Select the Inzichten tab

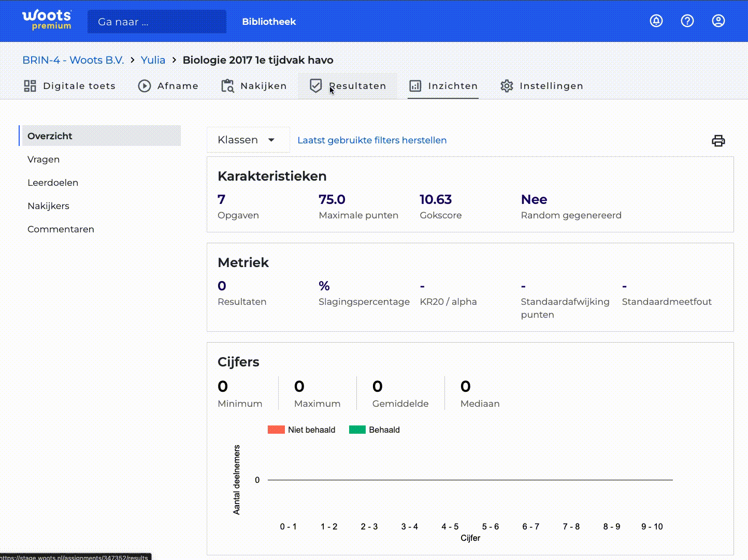tap(443, 86)
